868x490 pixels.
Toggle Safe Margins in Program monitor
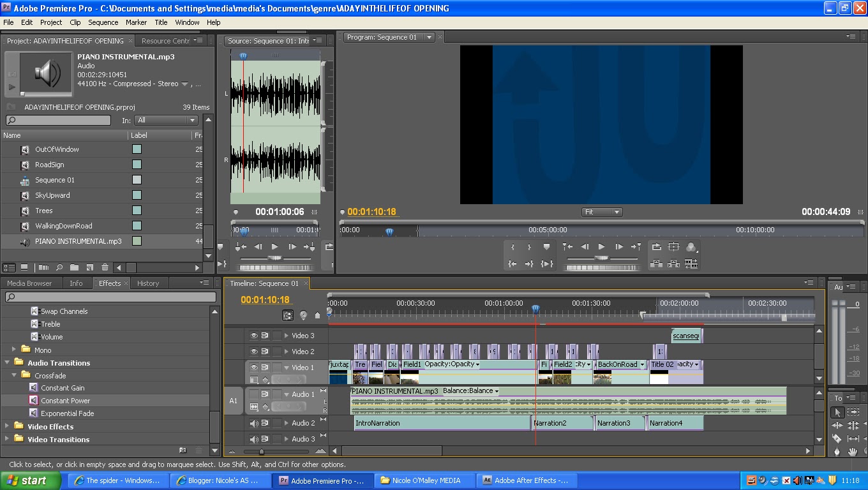coord(673,247)
